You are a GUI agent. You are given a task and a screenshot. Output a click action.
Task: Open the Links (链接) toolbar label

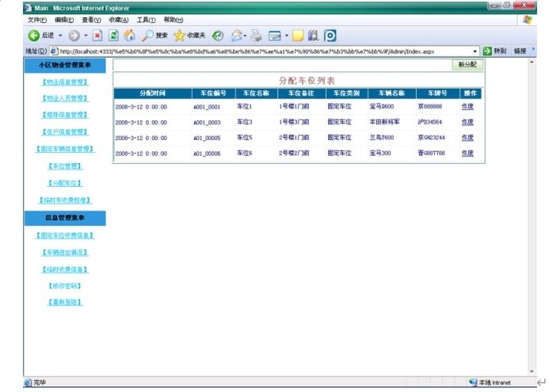520,51
